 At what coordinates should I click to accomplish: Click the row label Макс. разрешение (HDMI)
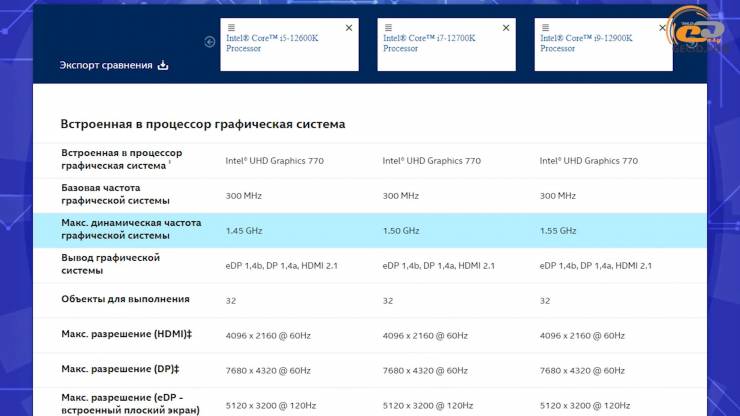coord(126,334)
